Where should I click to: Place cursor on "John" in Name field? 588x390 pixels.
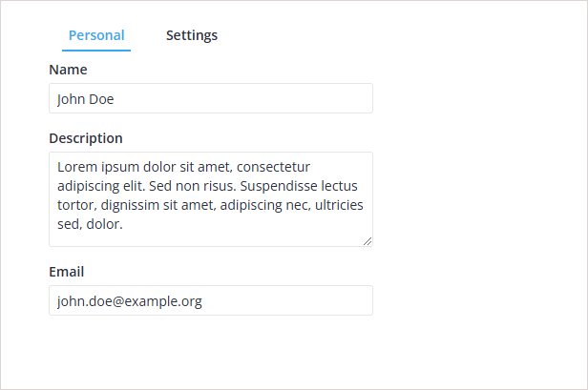click(71, 98)
